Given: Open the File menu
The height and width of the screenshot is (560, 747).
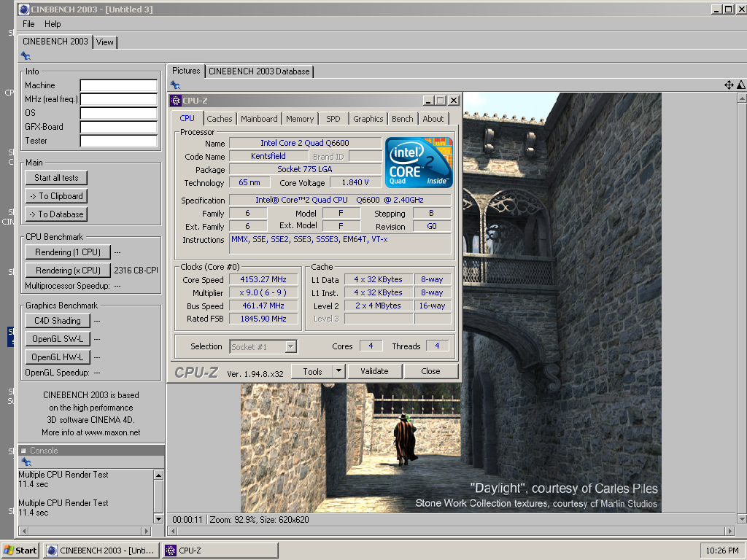Looking at the screenshot, I should [28, 24].
